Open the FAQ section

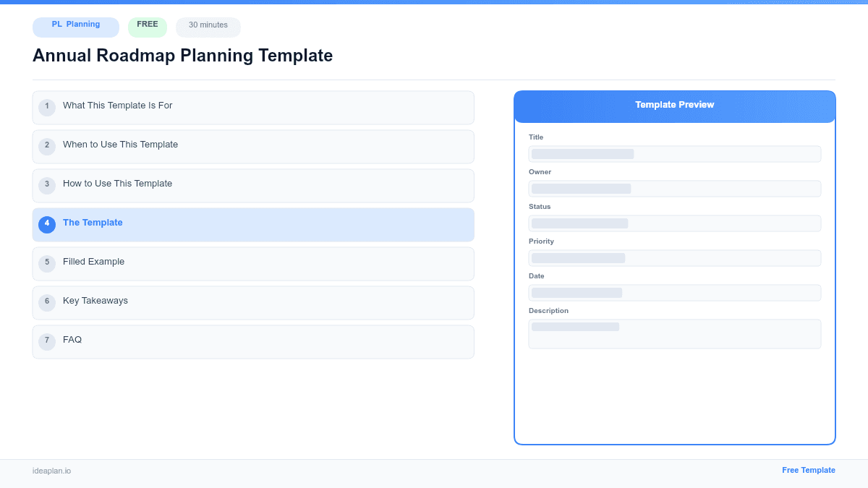(253, 341)
